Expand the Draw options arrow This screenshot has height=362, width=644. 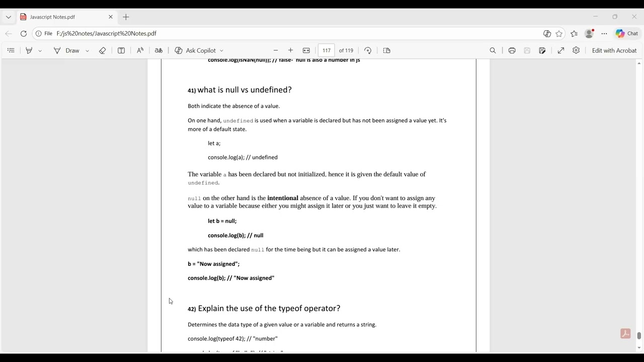pyautogui.click(x=87, y=51)
